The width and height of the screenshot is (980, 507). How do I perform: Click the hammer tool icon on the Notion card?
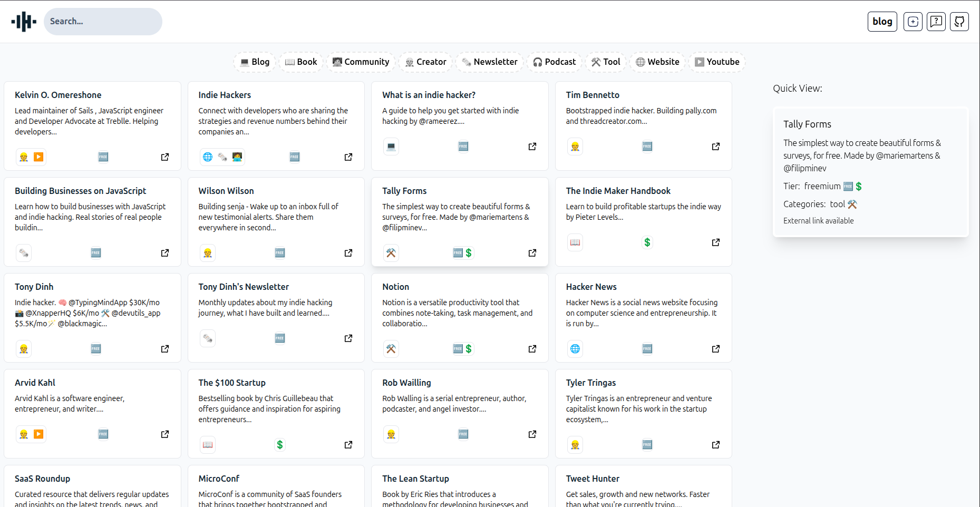pos(391,348)
